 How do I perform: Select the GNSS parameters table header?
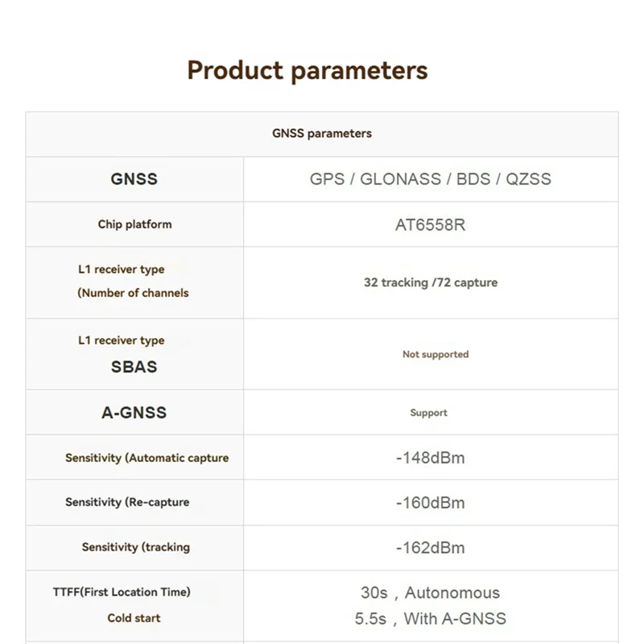pos(322,134)
